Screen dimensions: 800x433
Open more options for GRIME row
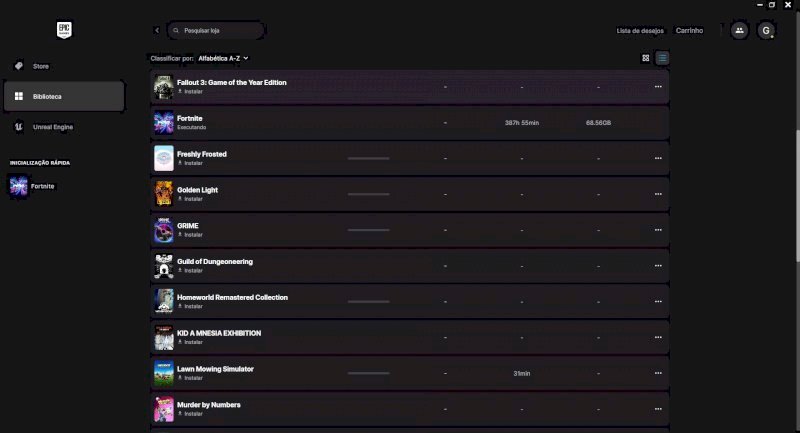pos(658,230)
